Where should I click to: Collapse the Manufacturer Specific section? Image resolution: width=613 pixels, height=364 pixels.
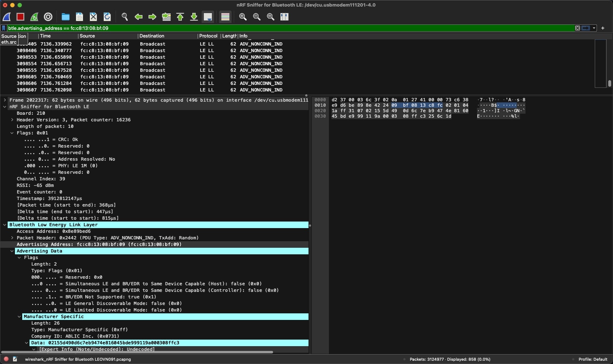pos(19,317)
